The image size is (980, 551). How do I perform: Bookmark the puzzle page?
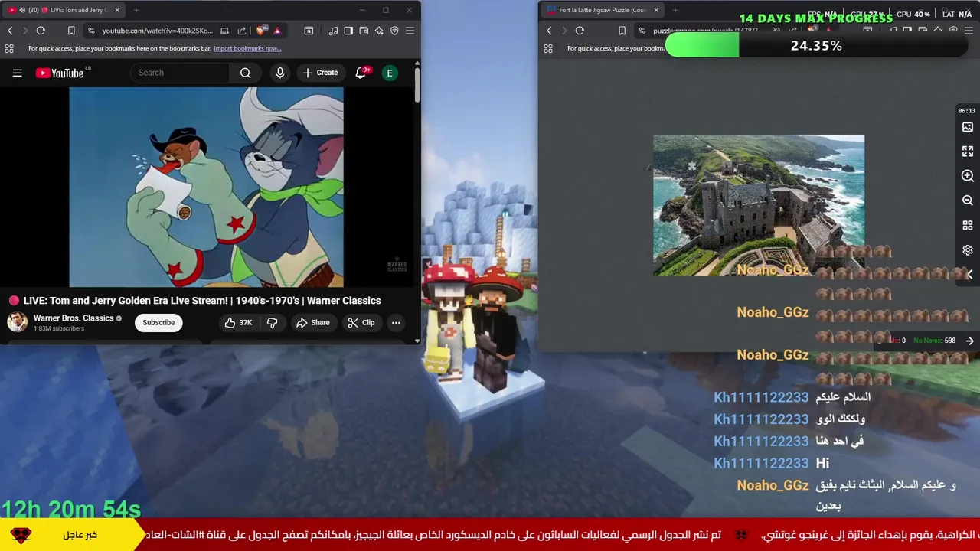622,31
